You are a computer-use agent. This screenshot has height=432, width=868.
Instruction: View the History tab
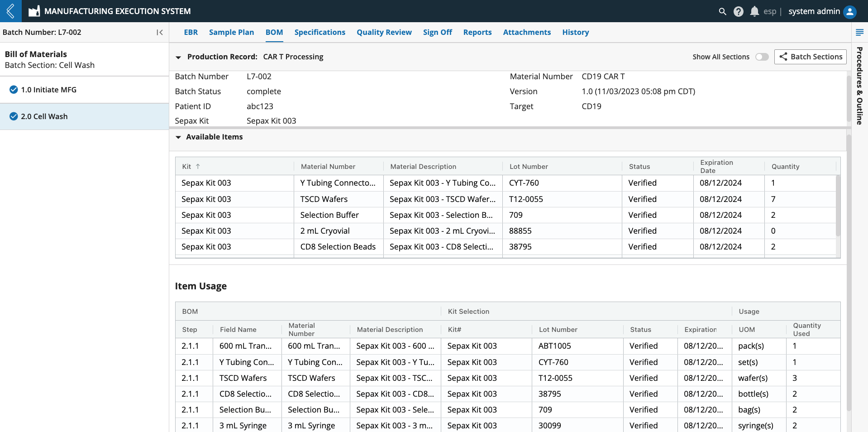click(576, 32)
